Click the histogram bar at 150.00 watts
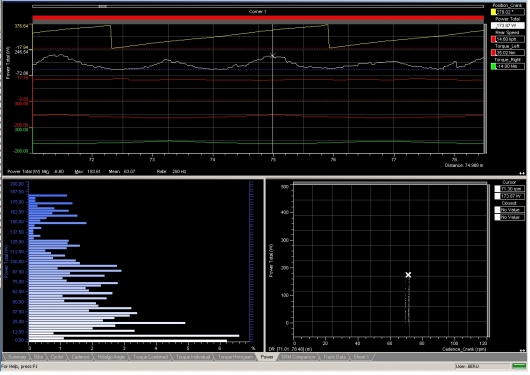The width and height of the screenshot is (530, 375). click(x=58, y=223)
